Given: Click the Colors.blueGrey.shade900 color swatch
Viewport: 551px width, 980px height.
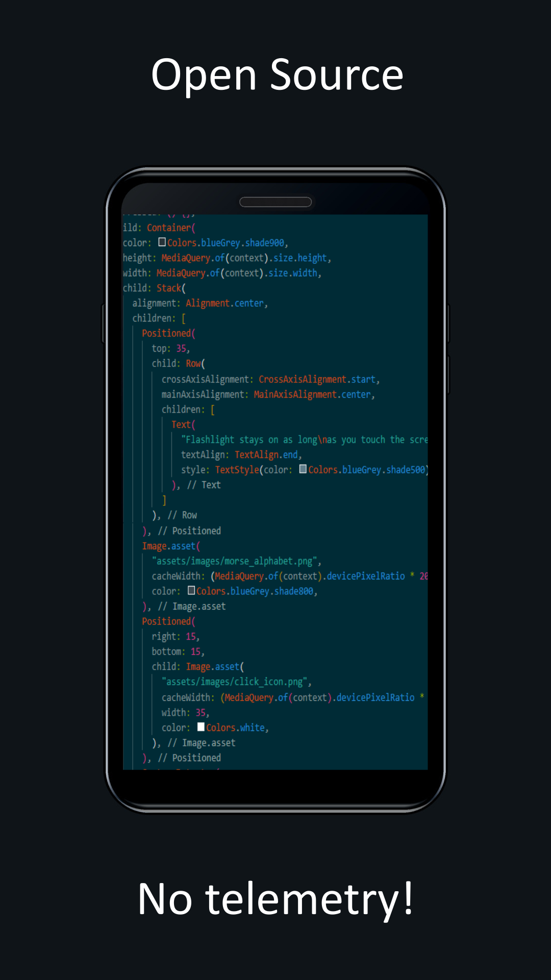Looking at the screenshot, I should (162, 242).
